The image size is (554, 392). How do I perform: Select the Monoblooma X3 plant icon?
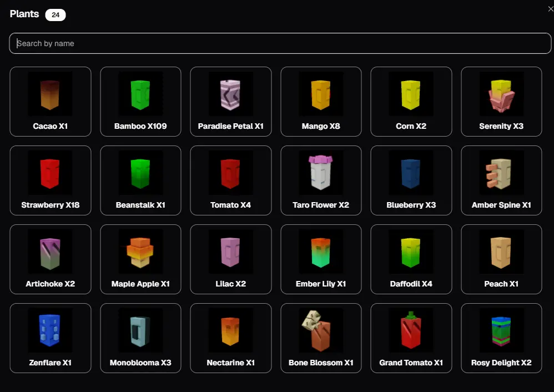[x=140, y=330]
